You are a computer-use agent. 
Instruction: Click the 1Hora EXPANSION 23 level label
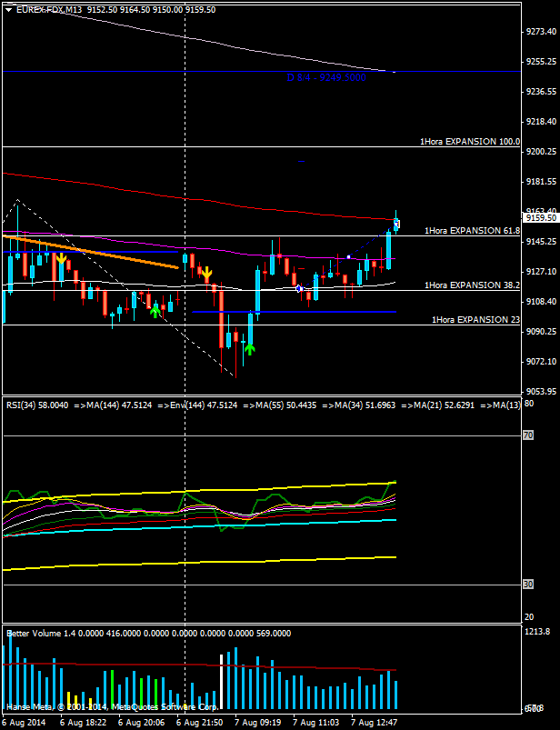[x=475, y=320]
